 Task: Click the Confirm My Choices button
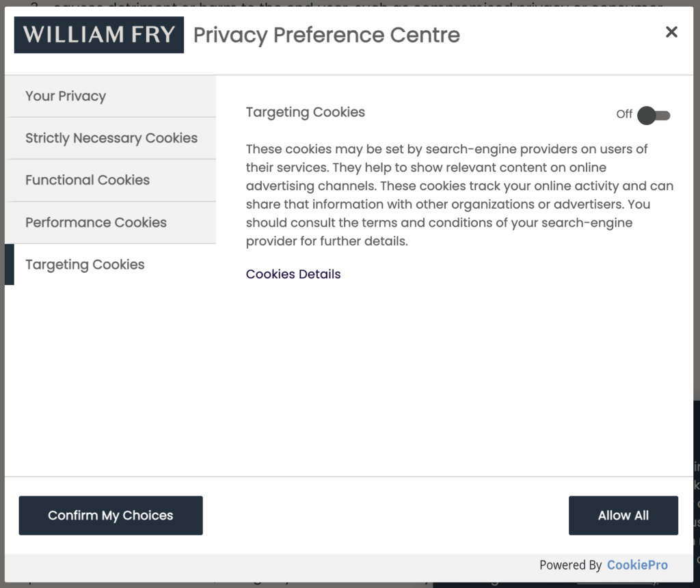click(x=110, y=516)
